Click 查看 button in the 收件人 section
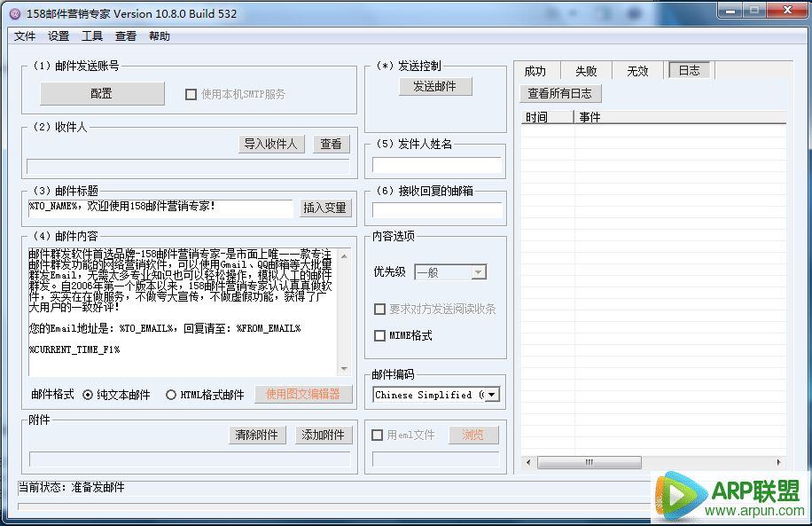812x526 pixels. click(331, 144)
